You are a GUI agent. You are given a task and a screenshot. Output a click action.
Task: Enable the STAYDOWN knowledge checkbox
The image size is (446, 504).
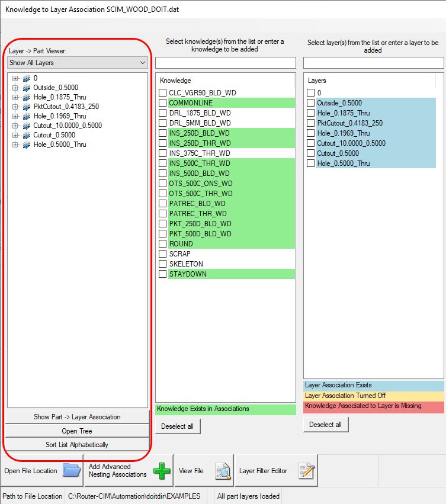163,274
